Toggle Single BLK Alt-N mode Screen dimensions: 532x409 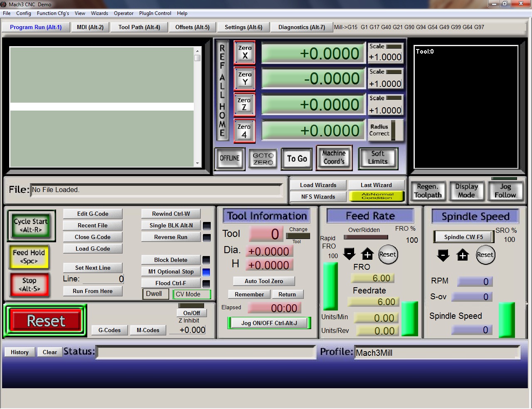tap(171, 225)
